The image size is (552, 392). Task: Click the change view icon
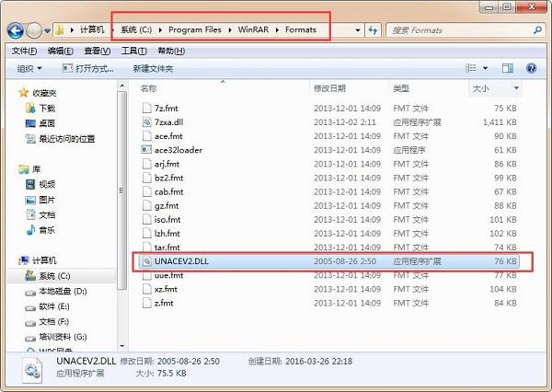(471, 68)
